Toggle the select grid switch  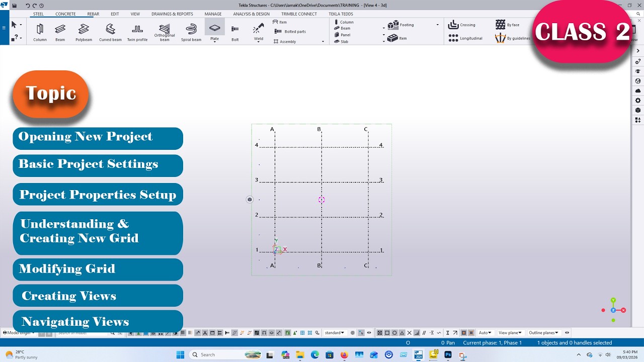point(183,332)
